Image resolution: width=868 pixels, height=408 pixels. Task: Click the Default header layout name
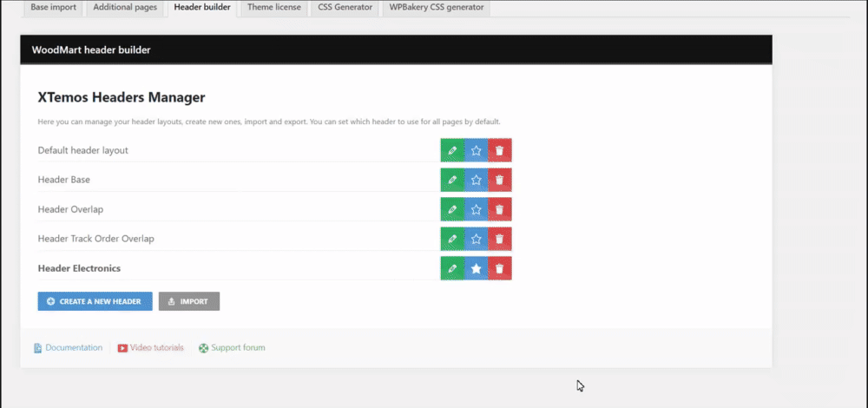click(x=83, y=150)
